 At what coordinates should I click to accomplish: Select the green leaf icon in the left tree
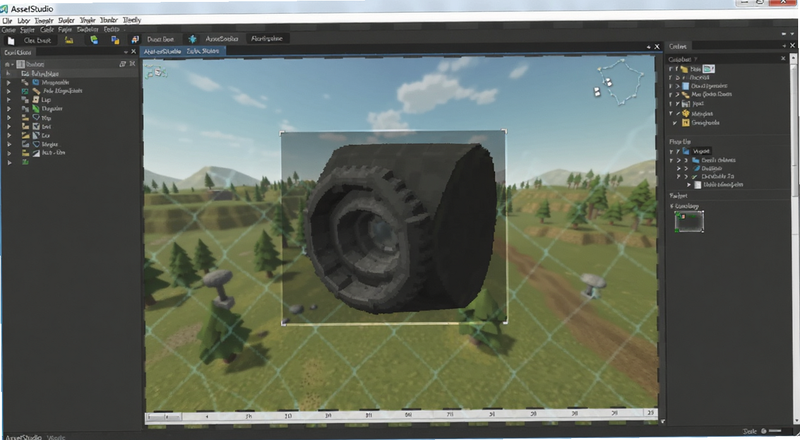tap(36, 109)
